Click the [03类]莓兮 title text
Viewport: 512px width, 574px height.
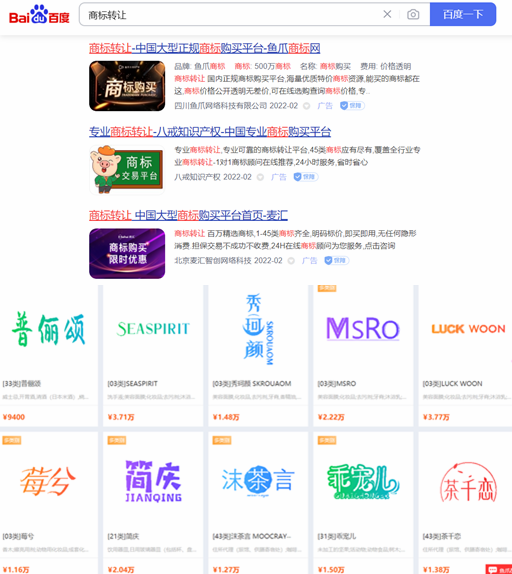coord(18,536)
